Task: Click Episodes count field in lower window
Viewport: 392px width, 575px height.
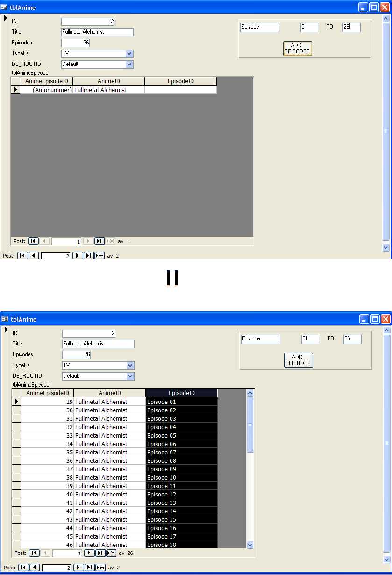Action: tap(76, 355)
